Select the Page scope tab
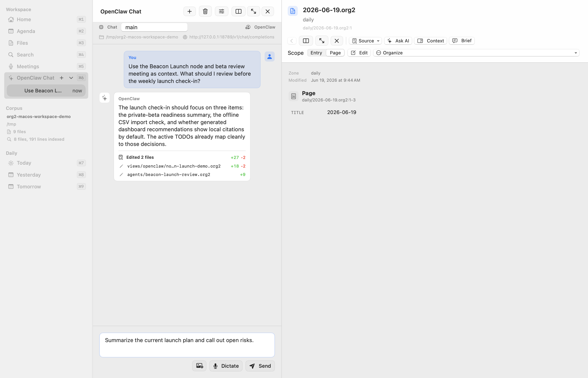588x378 pixels. [x=335, y=53]
